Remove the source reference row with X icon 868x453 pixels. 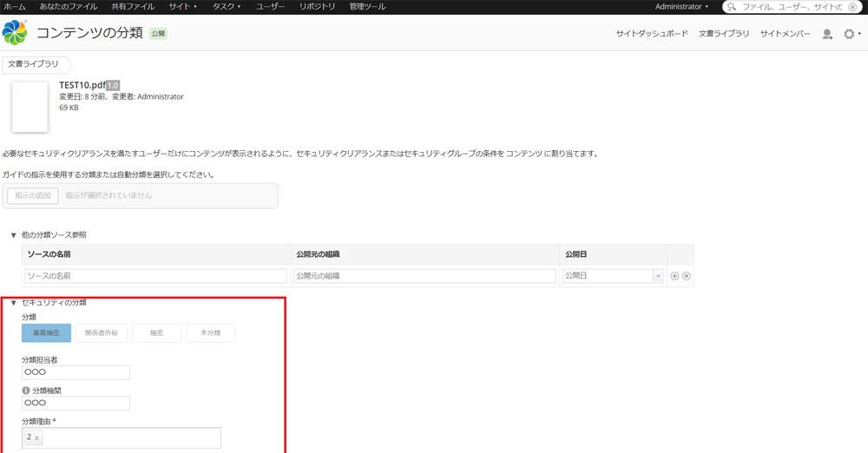tap(687, 276)
